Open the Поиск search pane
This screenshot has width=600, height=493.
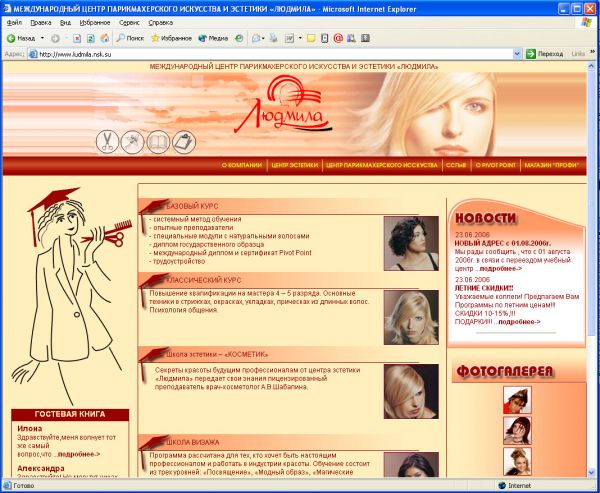(130, 38)
